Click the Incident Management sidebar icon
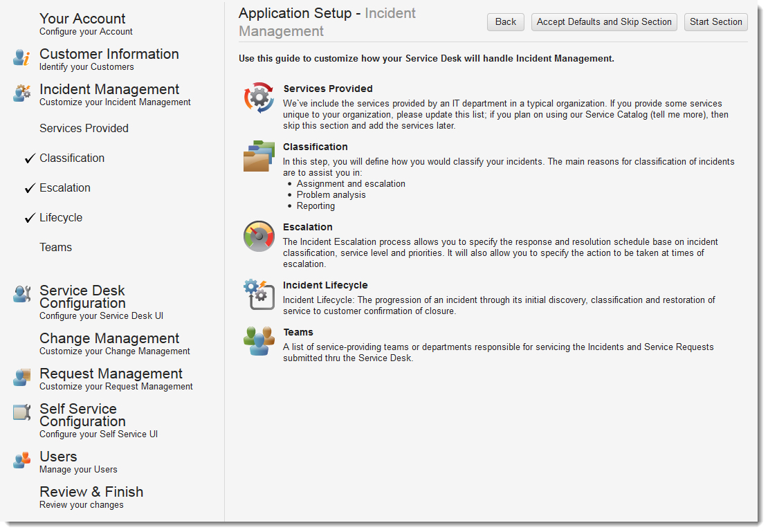This screenshot has width=768, height=532. click(x=22, y=93)
